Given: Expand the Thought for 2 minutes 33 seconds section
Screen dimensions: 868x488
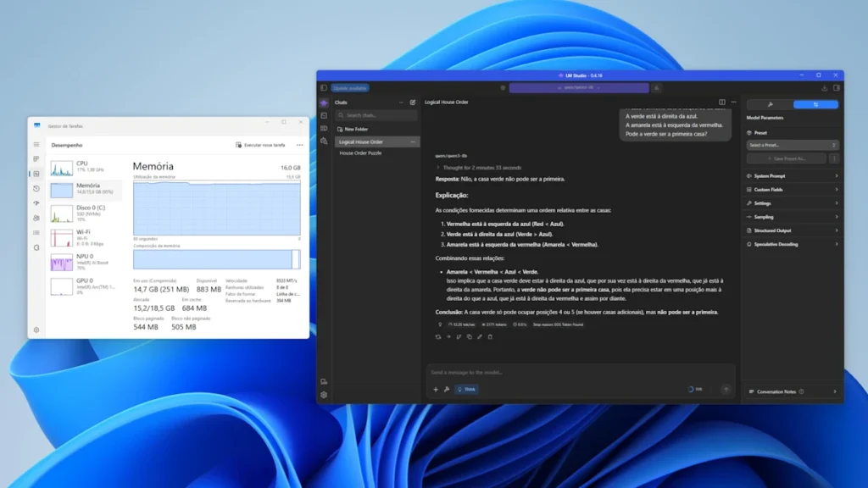Looking at the screenshot, I should (x=479, y=168).
